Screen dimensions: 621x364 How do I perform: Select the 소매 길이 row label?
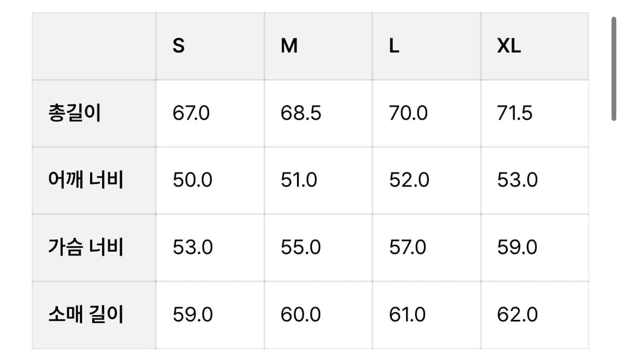[x=86, y=314]
